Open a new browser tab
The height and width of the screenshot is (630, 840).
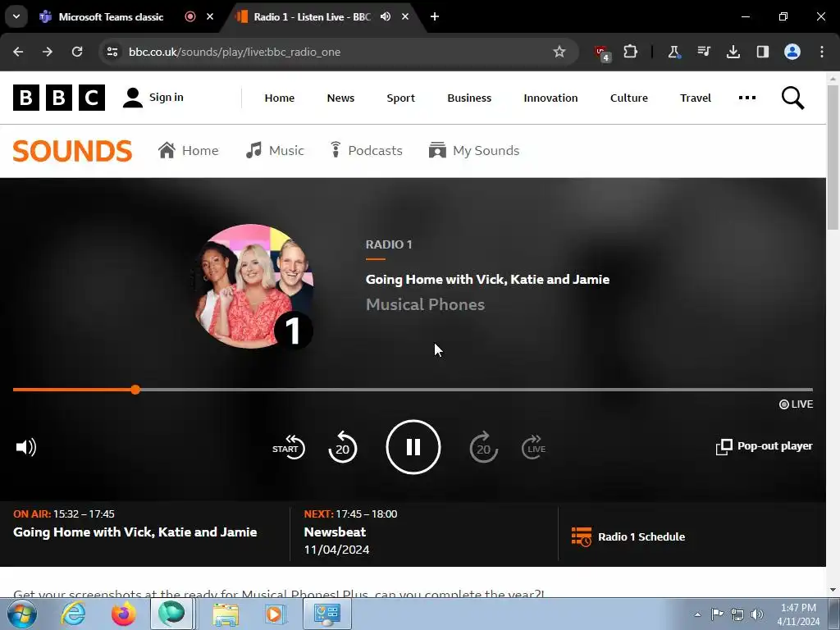[x=435, y=16]
